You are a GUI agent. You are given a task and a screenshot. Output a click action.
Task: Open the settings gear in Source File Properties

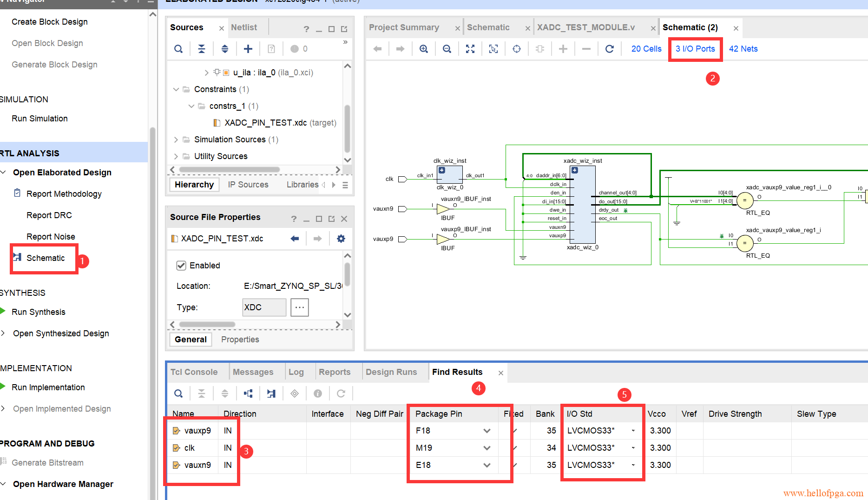tap(341, 239)
